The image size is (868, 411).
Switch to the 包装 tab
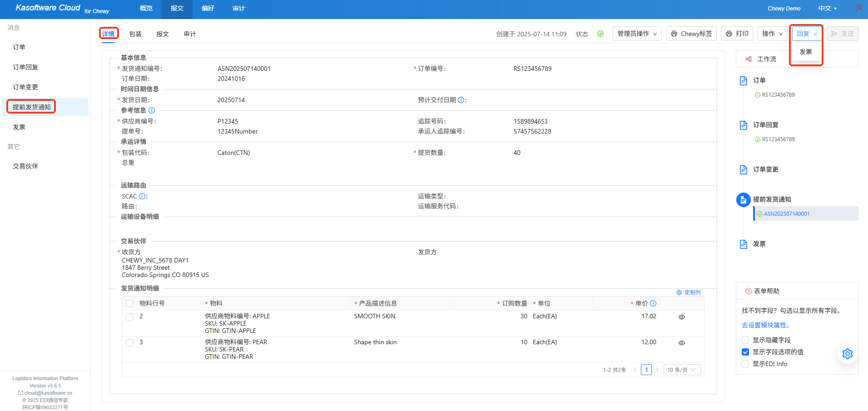tap(135, 34)
